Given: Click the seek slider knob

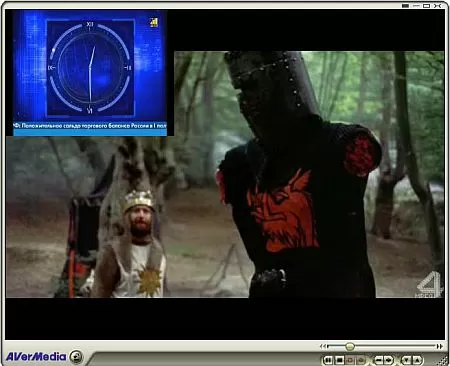Looking at the screenshot, I should click(x=350, y=347).
